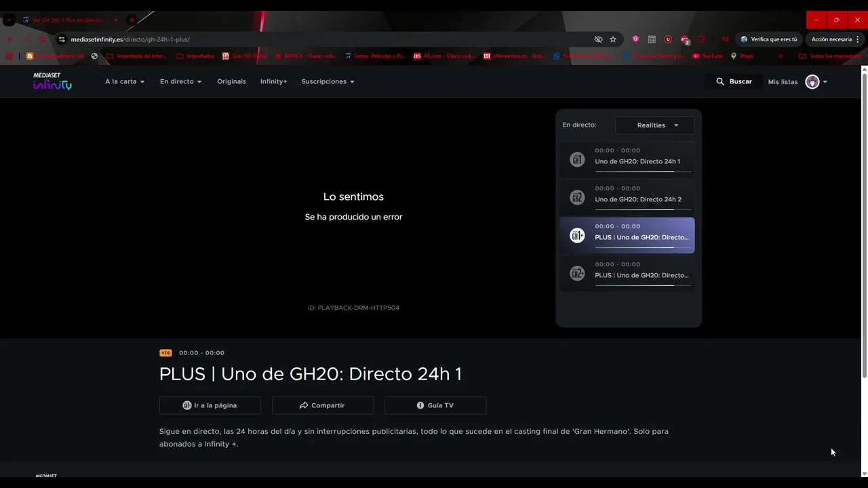Open the Importados bookmarks folder
This screenshot has height=488, width=868.
click(x=195, y=56)
